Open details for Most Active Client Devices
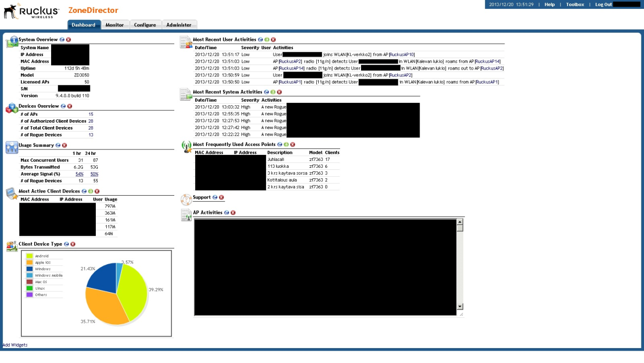Viewport: 644px width, 363px height. point(90,191)
